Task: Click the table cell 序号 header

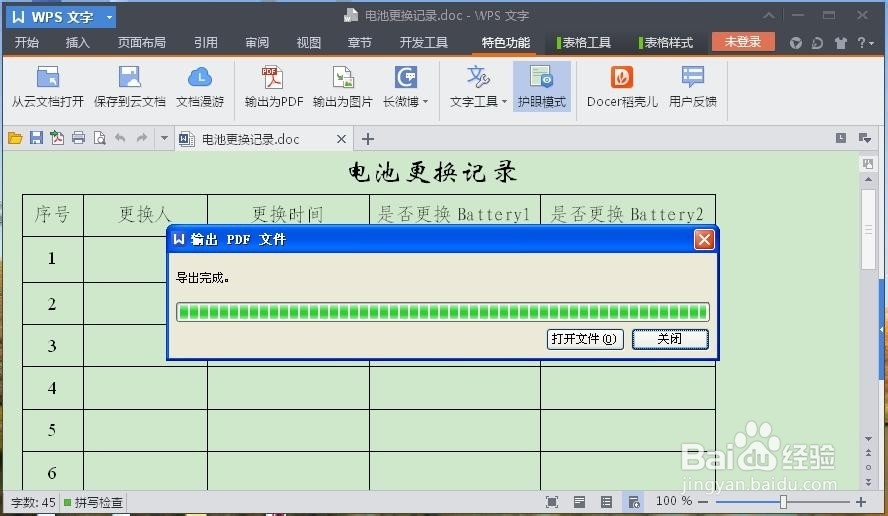Action: (x=53, y=215)
